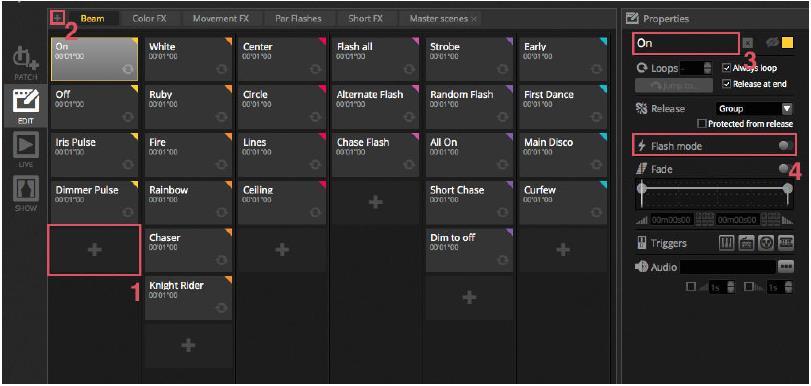Click the audio file browse button
Viewport: 811px width, 386px height.
click(786, 267)
